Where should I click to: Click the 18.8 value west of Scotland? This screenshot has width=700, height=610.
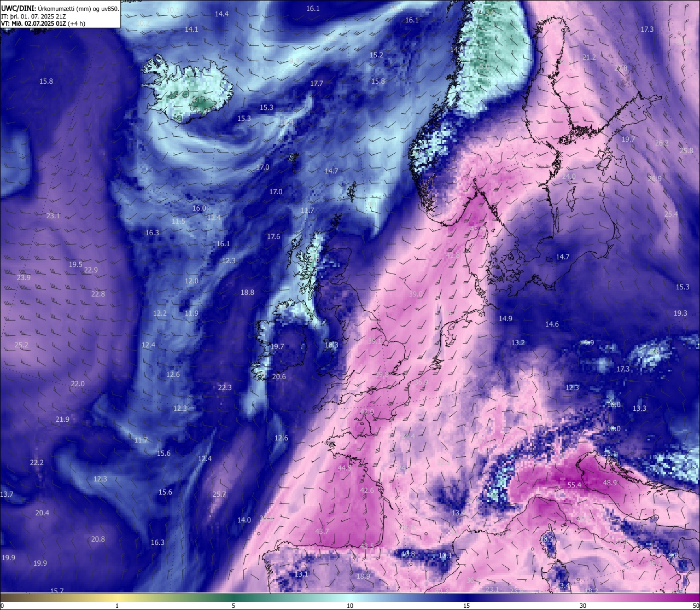tap(247, 292)
